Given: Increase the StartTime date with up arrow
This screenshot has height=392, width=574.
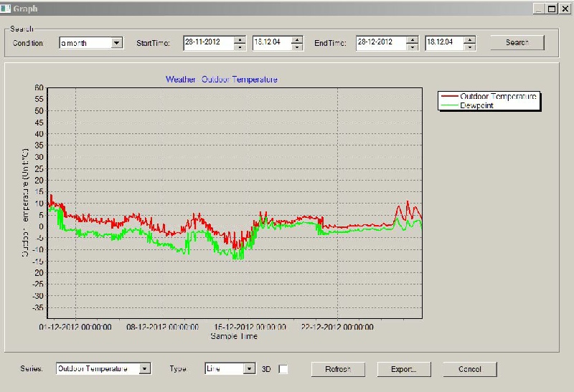Looking at the screenshot, I should (x=240, y=39).
